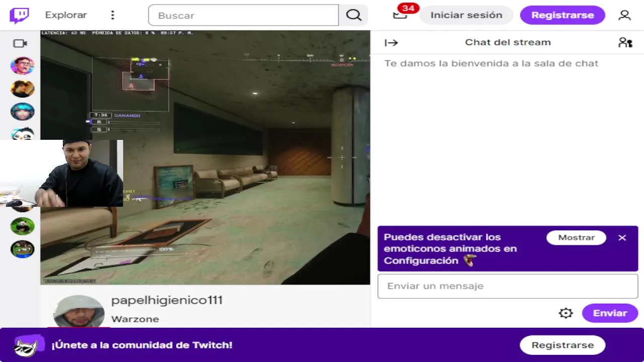Open the green frog channel avatar in sidebar
The image size is (644, 362).
click(22, 249)
